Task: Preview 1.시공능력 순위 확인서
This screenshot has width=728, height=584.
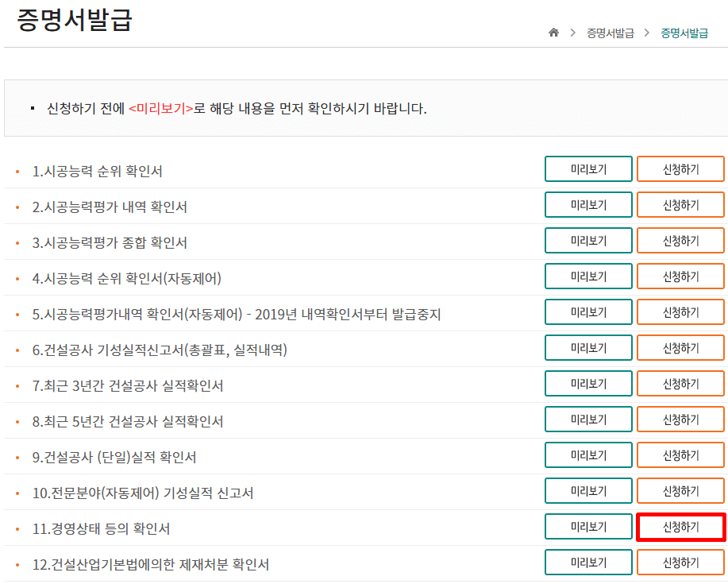Action: pyautogui.click(x=588, y=168)
